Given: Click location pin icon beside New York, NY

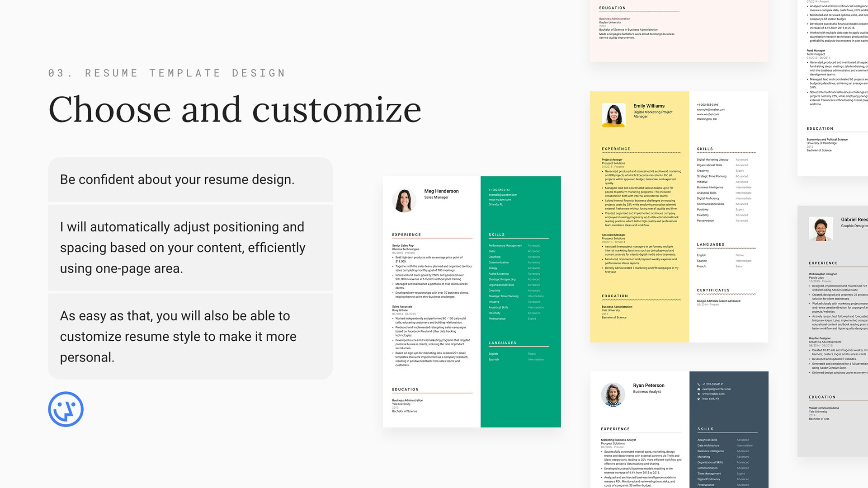Looking at the screenshot, I should [x=698, y=399].
